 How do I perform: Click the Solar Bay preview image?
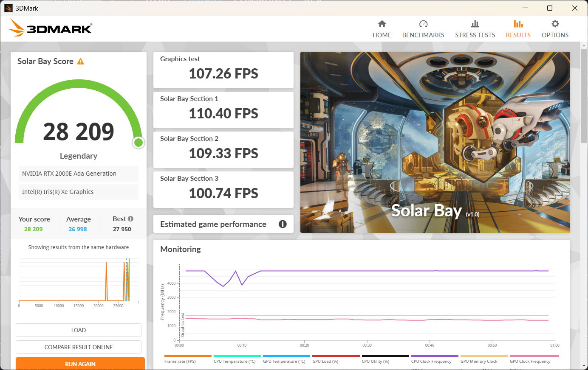coord(435,142)
